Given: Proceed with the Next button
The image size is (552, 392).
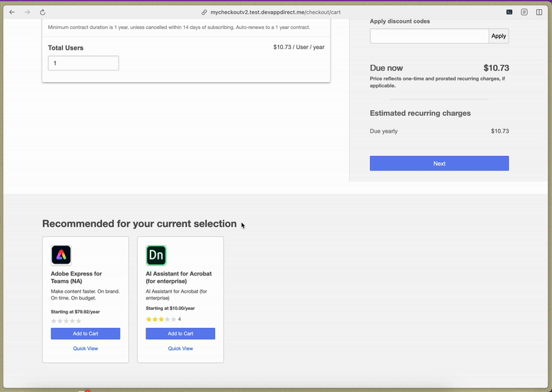Looking at the screenshot, I should click(x=439, y=164).
